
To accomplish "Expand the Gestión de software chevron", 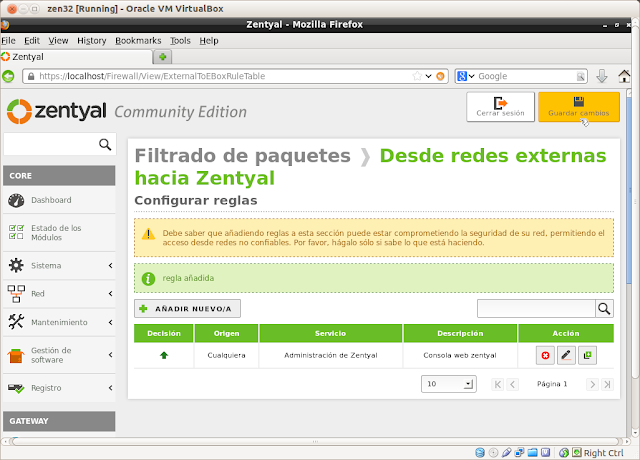I will [111, 355].
